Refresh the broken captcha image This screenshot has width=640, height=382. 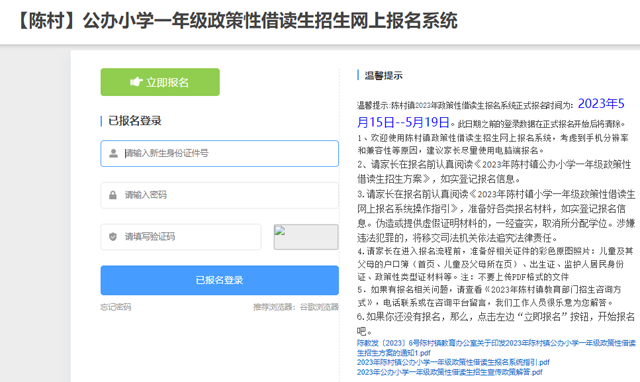(306, 237)
